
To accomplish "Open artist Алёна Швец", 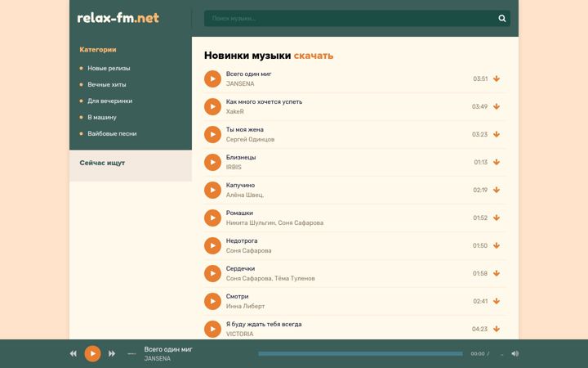I will click(245, 195).
